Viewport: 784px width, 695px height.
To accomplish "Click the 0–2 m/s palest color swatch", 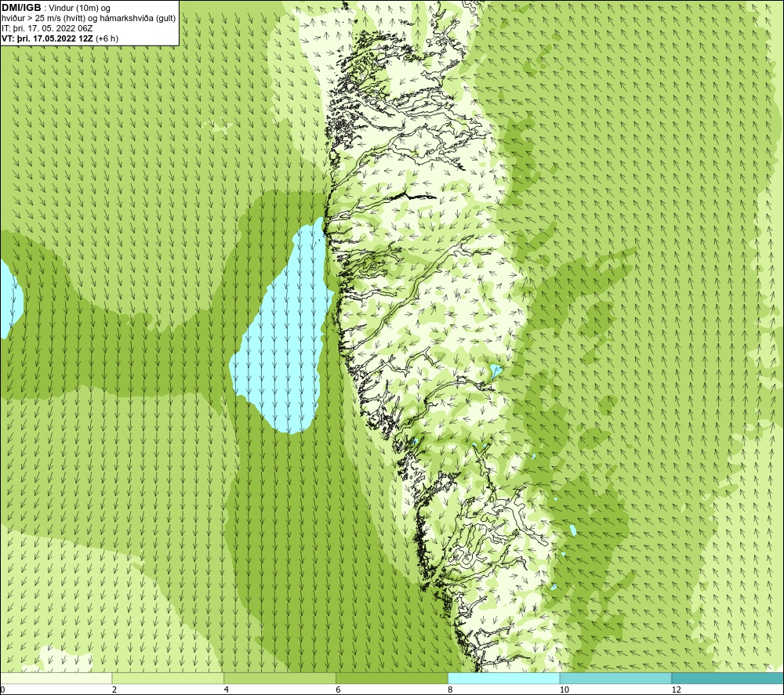I will point(56,679).
